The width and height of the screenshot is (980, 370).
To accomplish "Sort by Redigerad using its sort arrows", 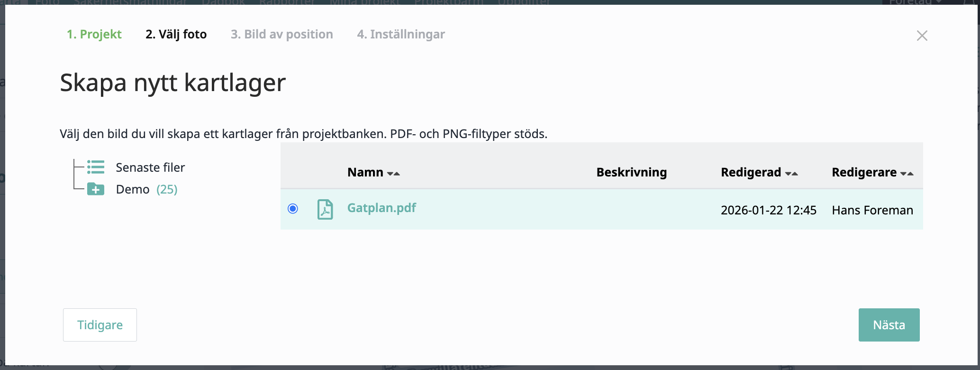I will [x=791, y=174].
